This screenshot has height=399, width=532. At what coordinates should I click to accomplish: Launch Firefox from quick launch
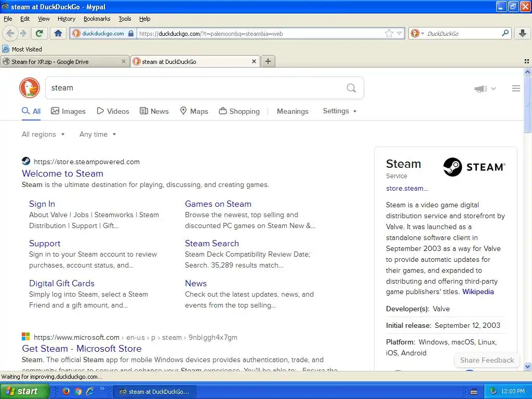[x=66, y=391]
